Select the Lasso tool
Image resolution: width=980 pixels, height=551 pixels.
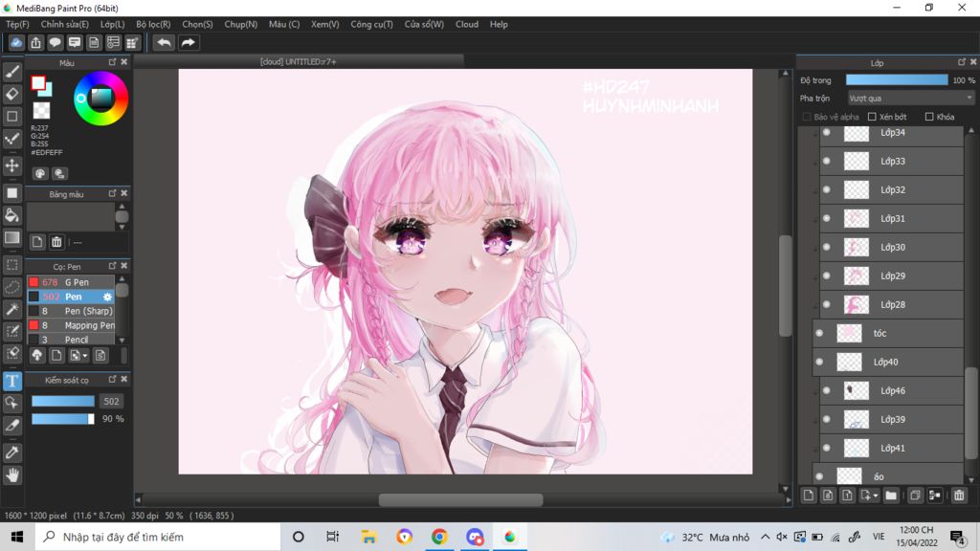coord(11,287)
